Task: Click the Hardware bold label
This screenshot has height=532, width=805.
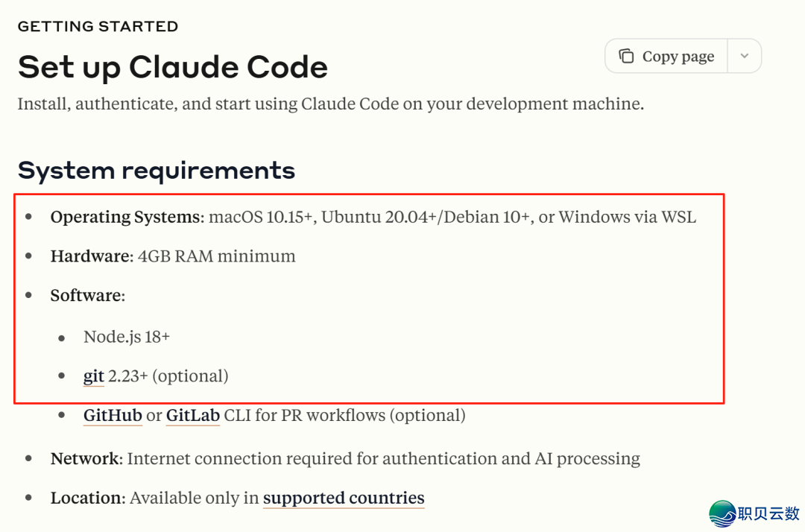Action: [x=90, y=256]
